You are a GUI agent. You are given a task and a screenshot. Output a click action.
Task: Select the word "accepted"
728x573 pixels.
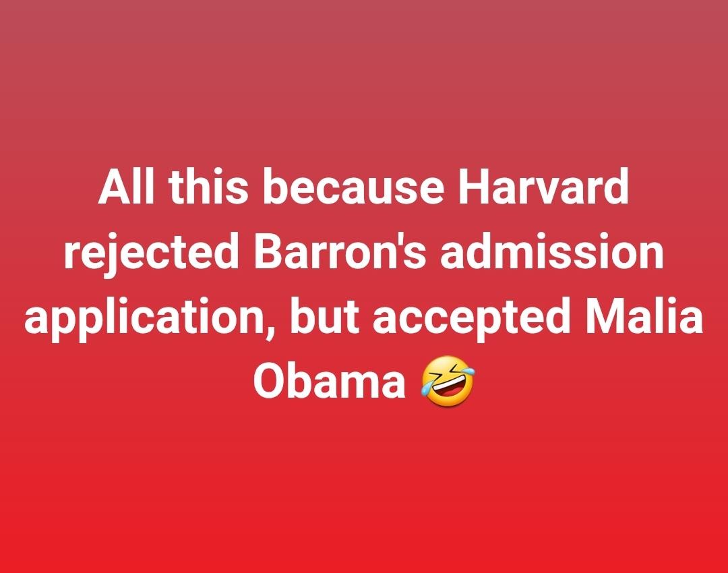click(x=471, y=319)
